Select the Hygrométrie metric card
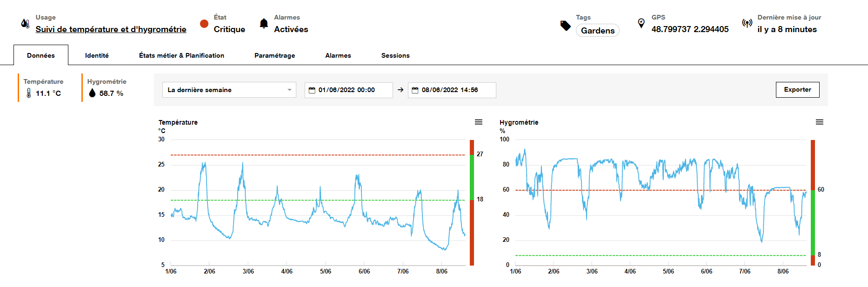868x287 pixels. click(x=107, y=87)
